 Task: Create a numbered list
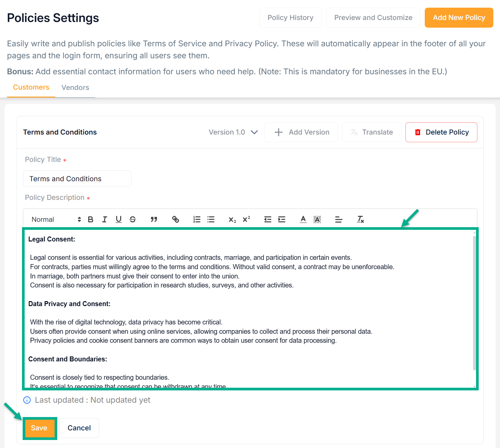coord(197,220)
